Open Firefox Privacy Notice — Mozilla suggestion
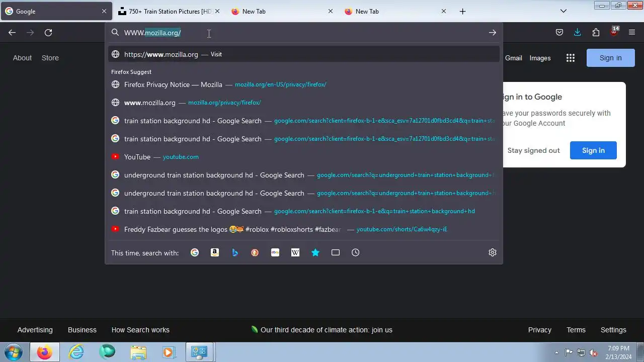The image size is (644, 362). (304, 84)
